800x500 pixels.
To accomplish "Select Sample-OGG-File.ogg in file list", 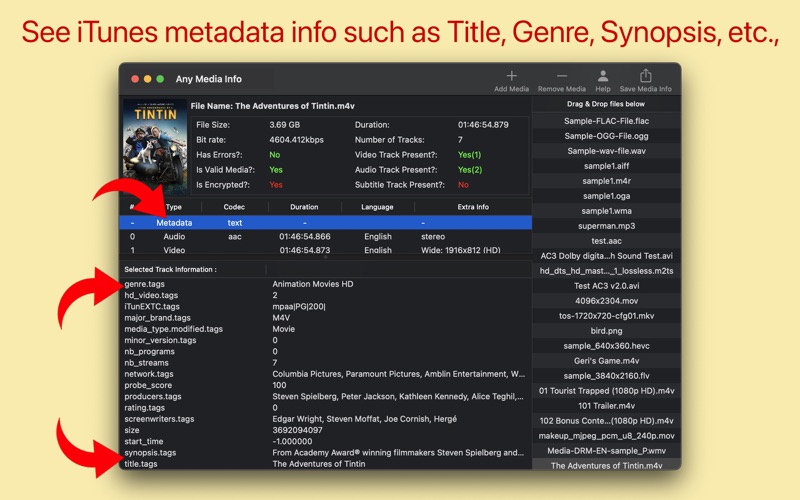I will click(x=606, y=136).
